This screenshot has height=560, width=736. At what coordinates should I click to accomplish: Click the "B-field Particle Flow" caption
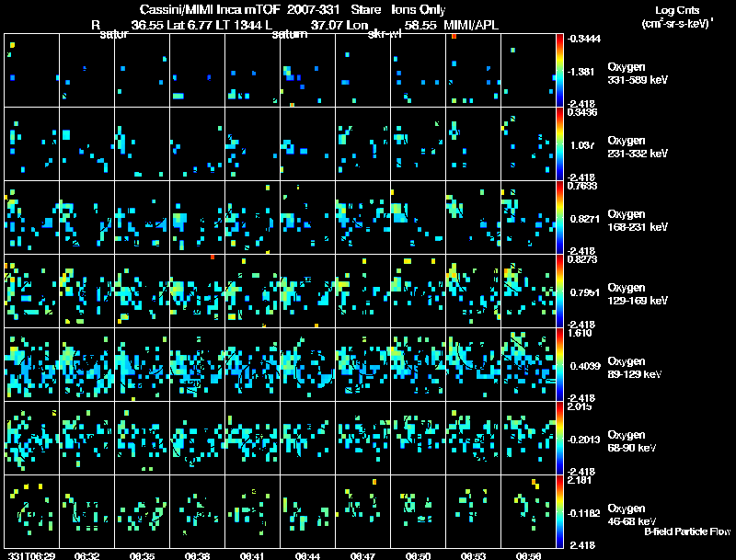coord(687,531)
